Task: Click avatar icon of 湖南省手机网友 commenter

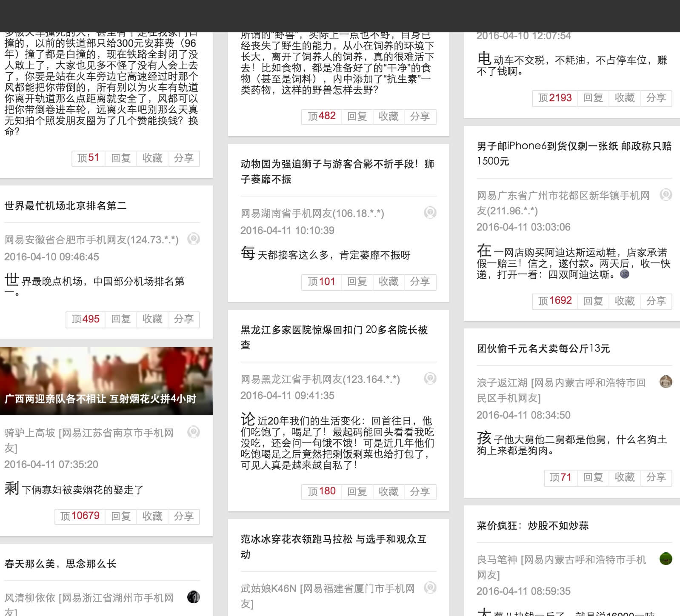Action: (430, 212)
